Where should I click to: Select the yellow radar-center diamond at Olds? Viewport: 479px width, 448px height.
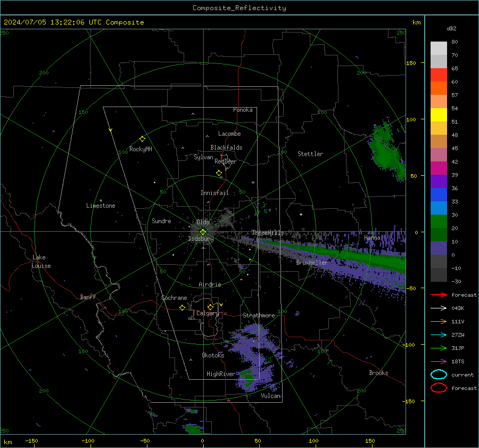click(x=203, y=232)
